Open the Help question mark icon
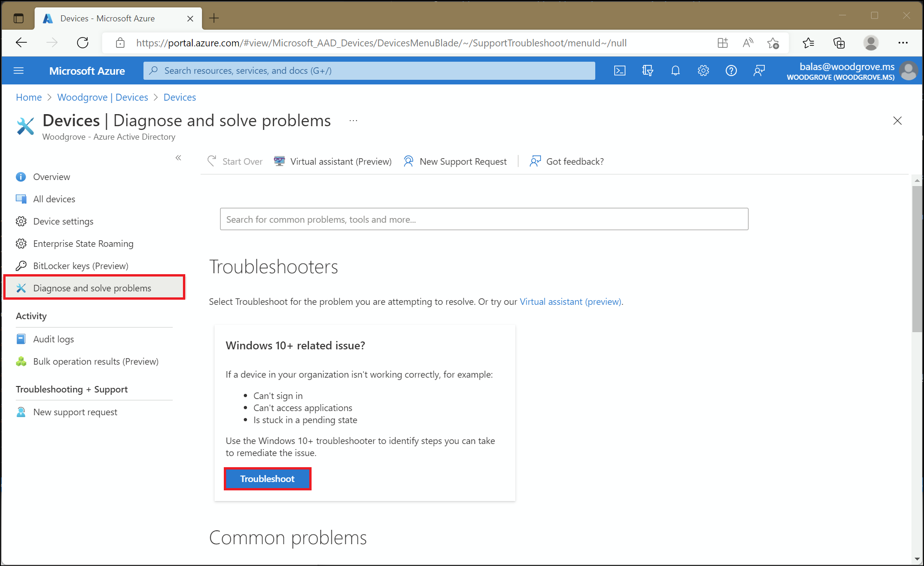 coord(731,71)
